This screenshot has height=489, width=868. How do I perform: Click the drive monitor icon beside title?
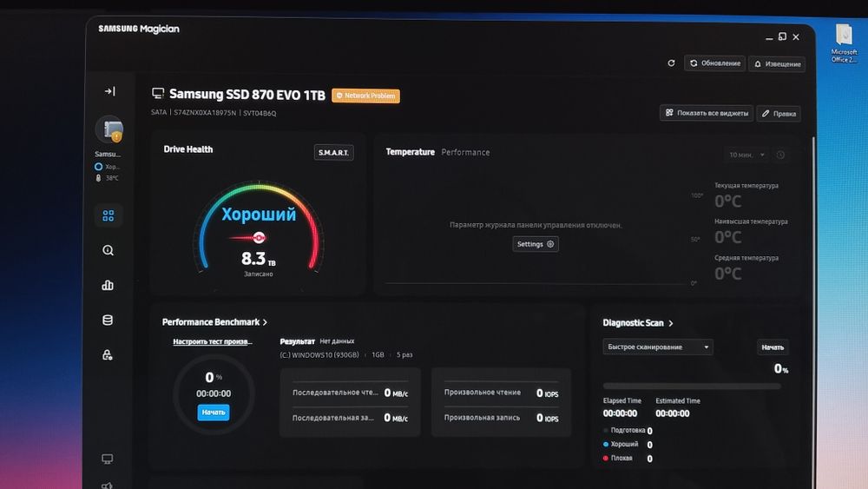(158, 94)
